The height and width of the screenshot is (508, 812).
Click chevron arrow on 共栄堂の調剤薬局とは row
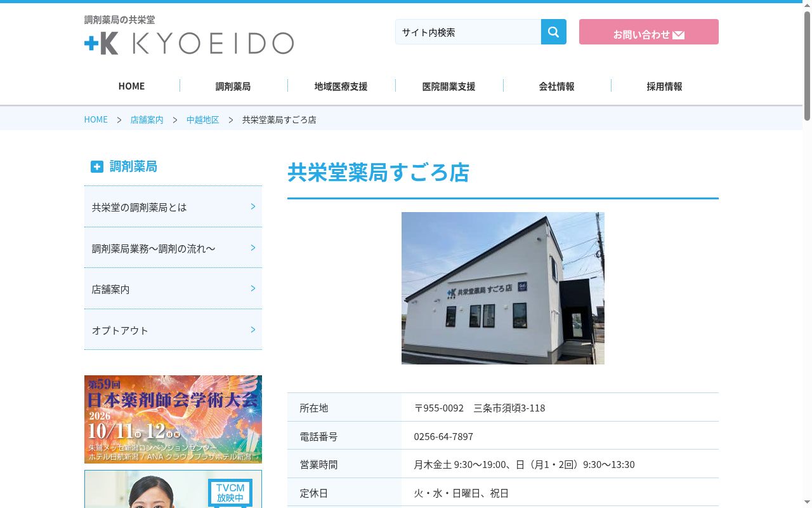click(252, 206)
